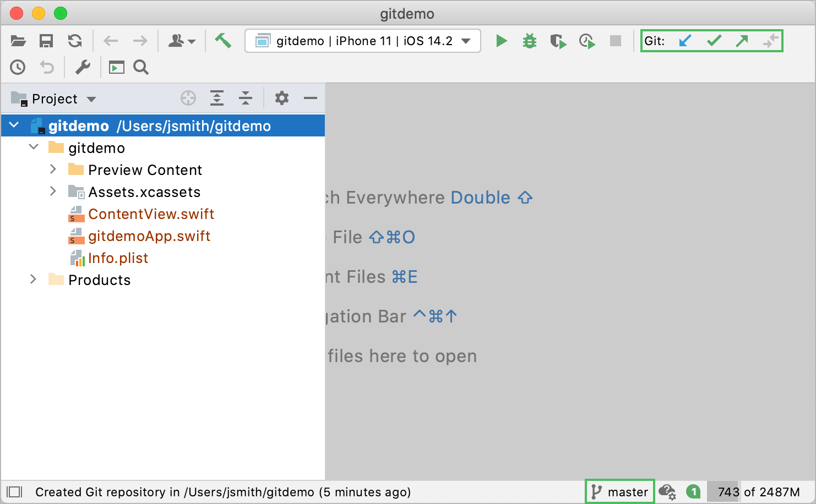This screenshot has width=816, height=504.
Task: Toggle tool window bars icon in status bar
Action: point(14,492)
